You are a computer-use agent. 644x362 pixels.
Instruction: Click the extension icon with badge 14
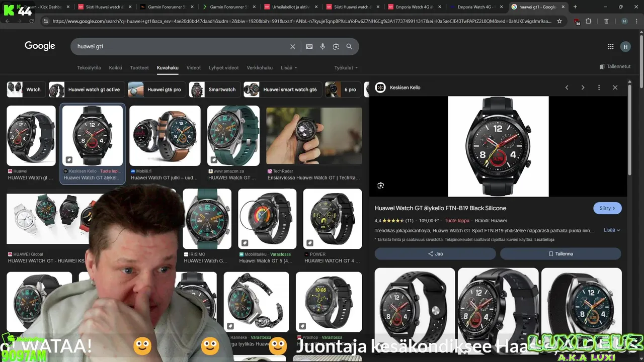pyautogui.click(x=577, y=22)
